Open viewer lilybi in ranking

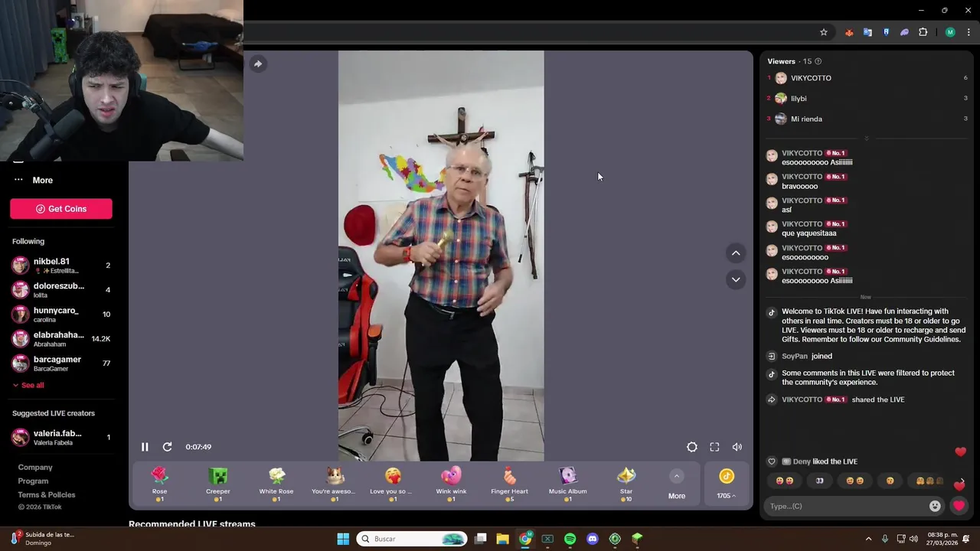click(867, 99)
